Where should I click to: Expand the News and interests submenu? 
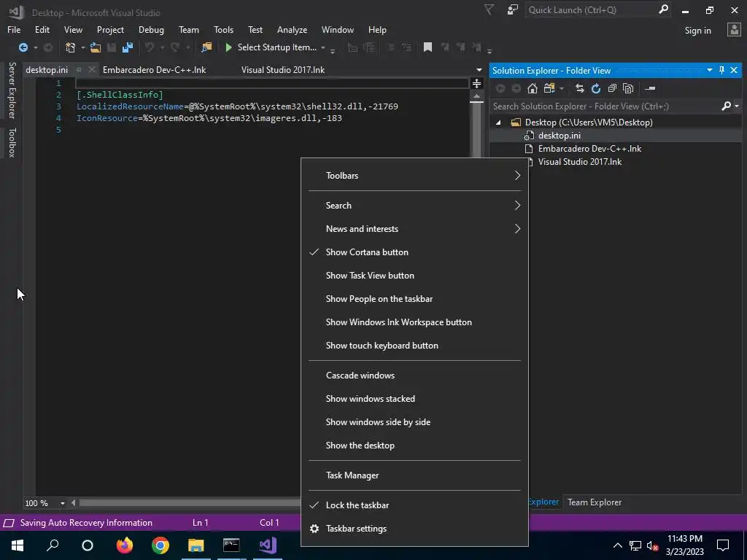[414, 229]
